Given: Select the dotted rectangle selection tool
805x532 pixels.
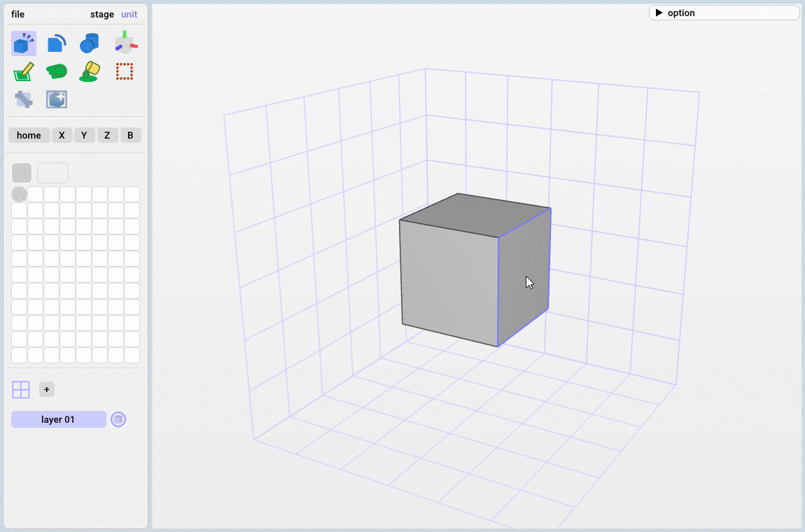Looking at the screenshot, I should 124,71.
